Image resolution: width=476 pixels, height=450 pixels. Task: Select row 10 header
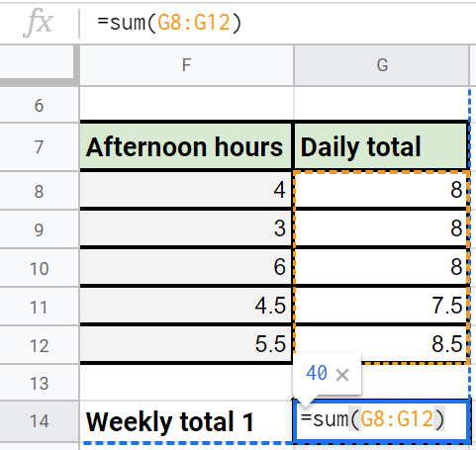click(x=40, y=268)
